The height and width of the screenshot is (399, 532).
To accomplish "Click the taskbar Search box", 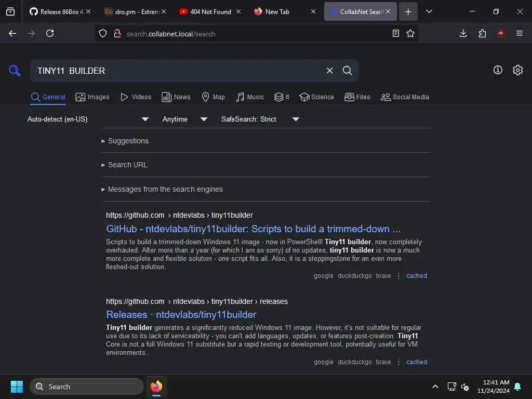I will (x=87, y=387).
